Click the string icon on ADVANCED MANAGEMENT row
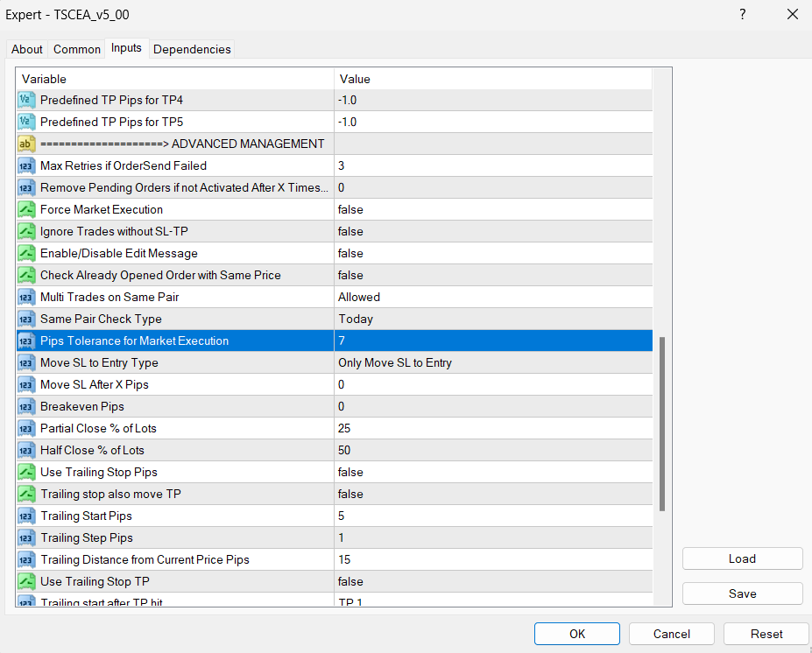The image size is (812, 653). [25, 144]
